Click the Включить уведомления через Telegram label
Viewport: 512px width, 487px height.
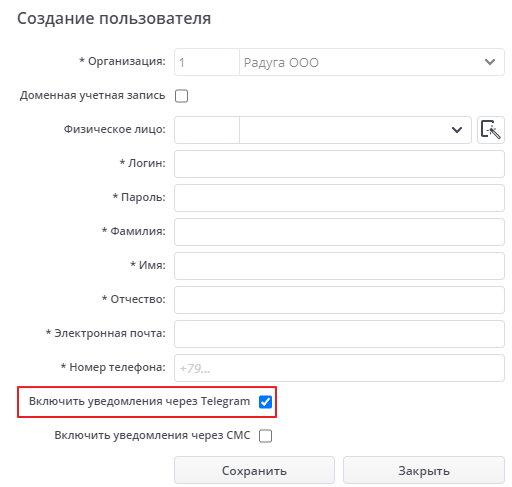139,401
